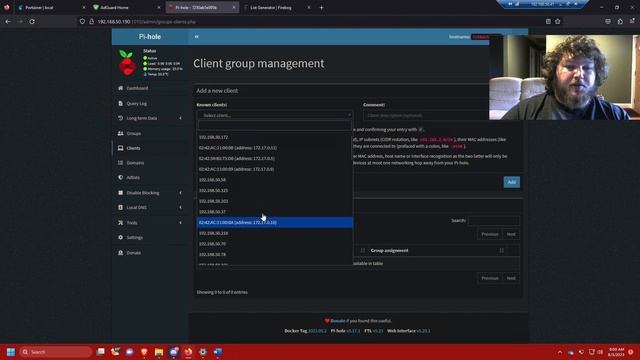Focus the client Comment description field

pos(426,116)
